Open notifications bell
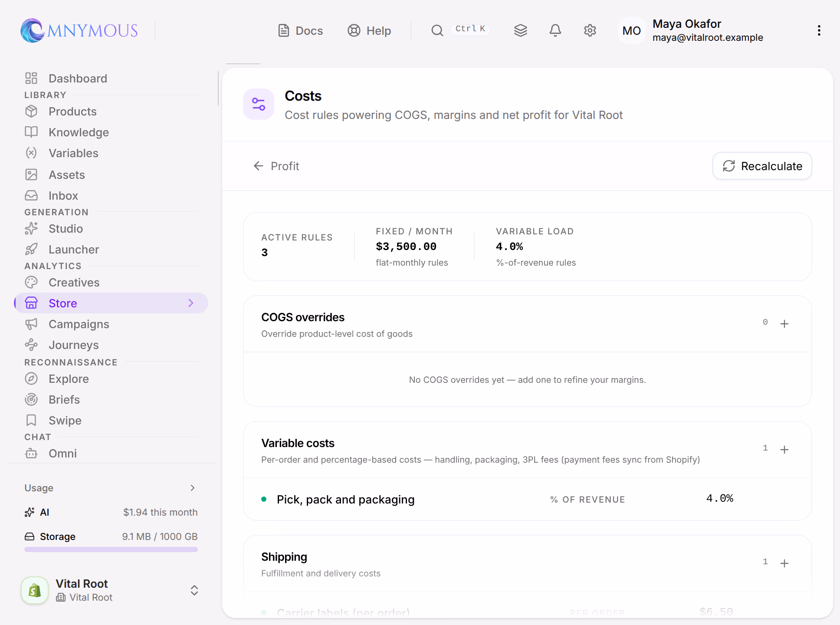Screen dimensions: 840x625 point(555,30)
